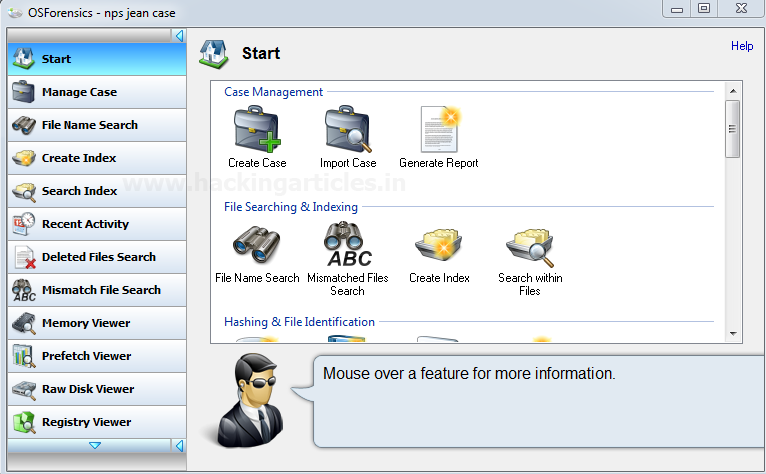Open the Generate Report icon
Viewport: 766px width, 474px height.
point(439,129)
